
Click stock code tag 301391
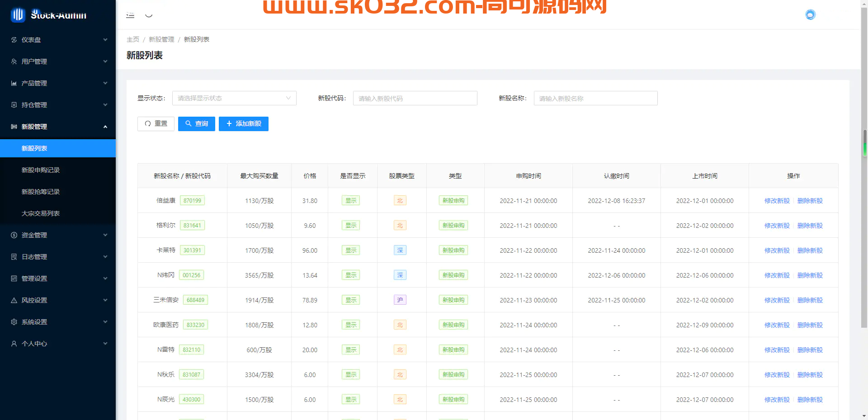tap(192, 250)
